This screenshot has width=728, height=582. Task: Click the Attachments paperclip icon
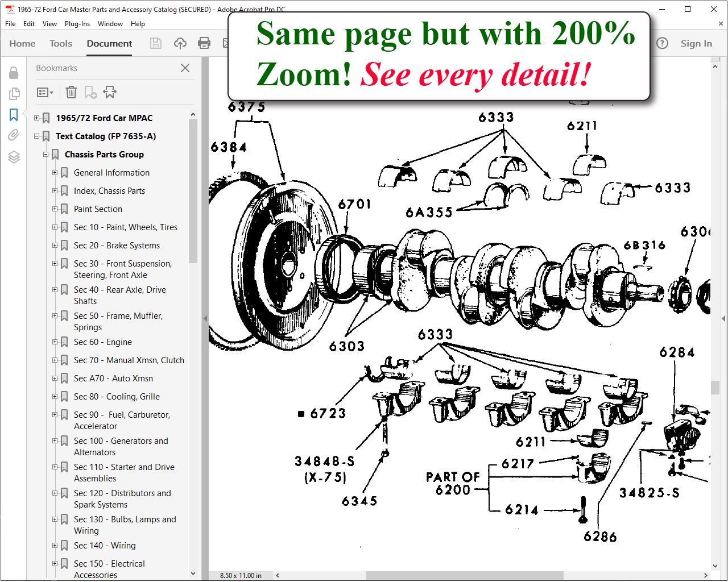tap(14, 135)
